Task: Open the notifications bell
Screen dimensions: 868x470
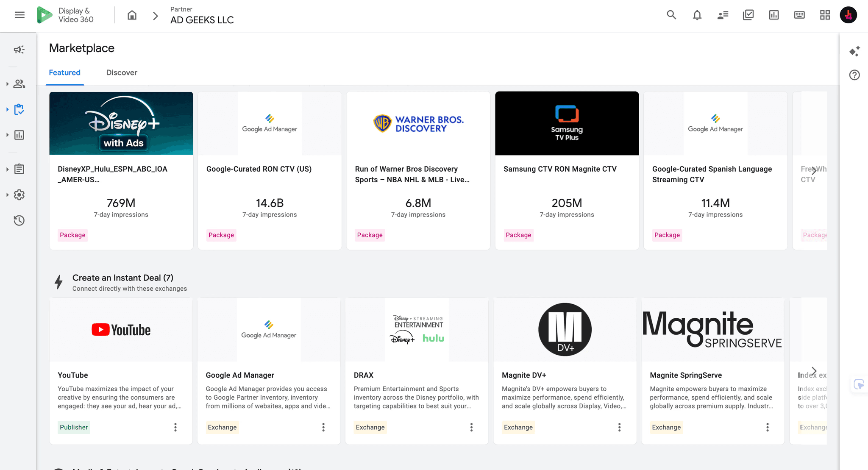Action: (697, 15)
